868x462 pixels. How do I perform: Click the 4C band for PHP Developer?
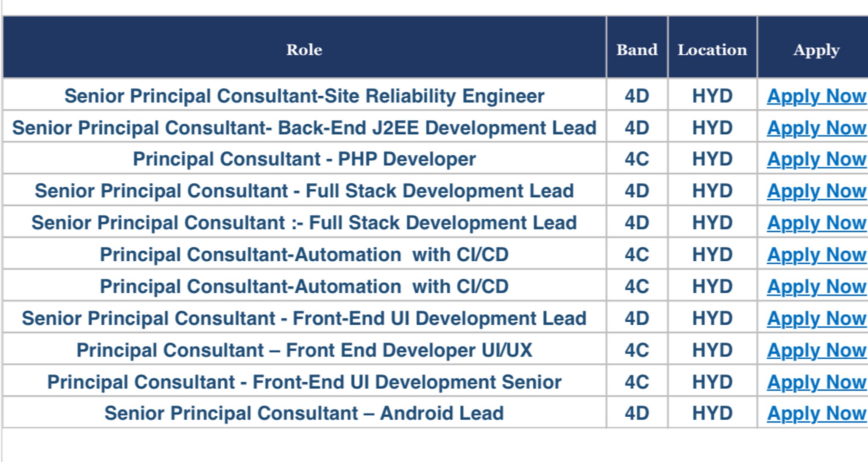(x=638, y=160)
